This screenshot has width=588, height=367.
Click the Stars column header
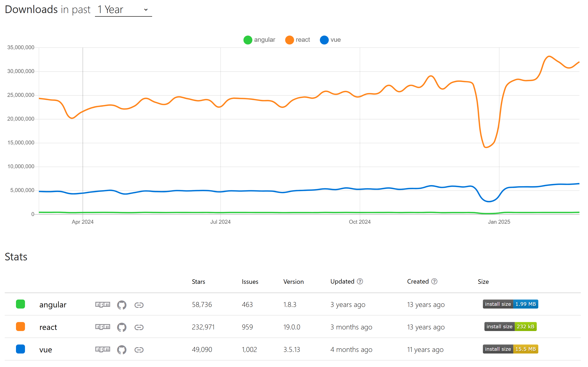click(198, 282)
